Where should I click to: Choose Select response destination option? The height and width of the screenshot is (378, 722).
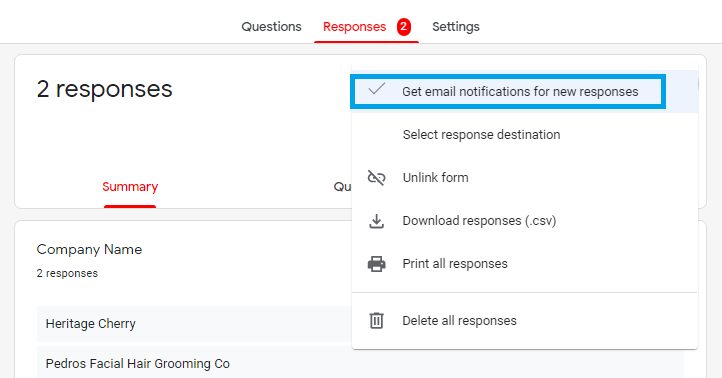click(x=524, y=134)
